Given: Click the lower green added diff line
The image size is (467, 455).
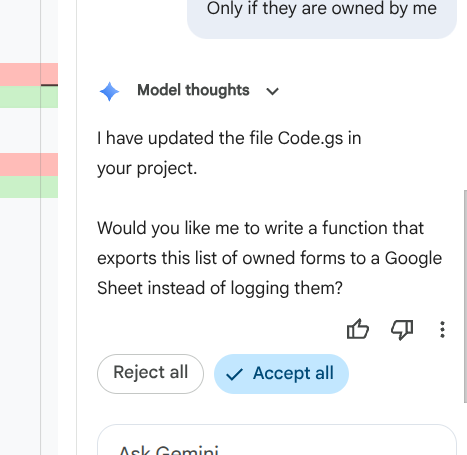Looking at the screenshot, I should tap(29, 187).
